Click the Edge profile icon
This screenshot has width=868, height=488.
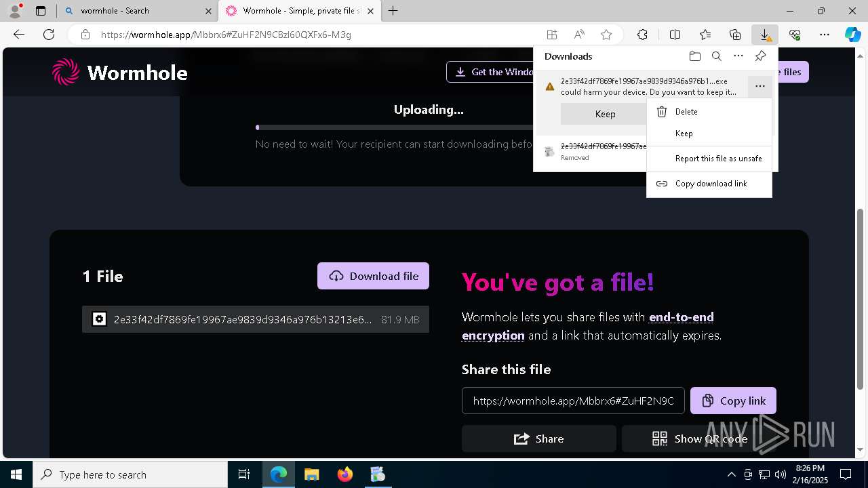coord(15,11)
